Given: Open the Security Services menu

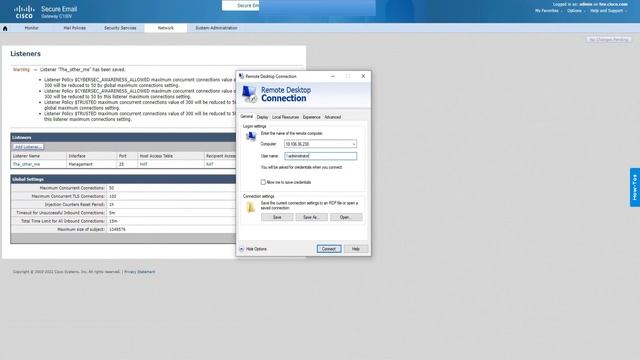Looking at the screenshot, I should click(120, 28).
